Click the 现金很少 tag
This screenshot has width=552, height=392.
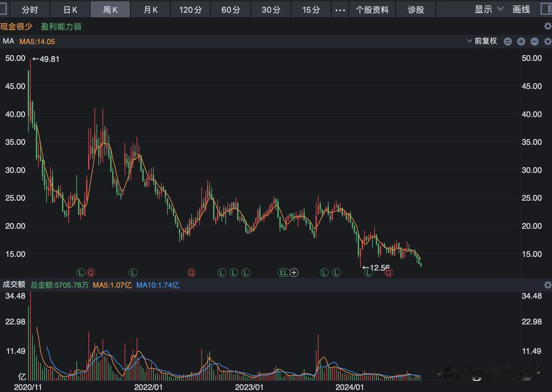(x=16, y=27)
